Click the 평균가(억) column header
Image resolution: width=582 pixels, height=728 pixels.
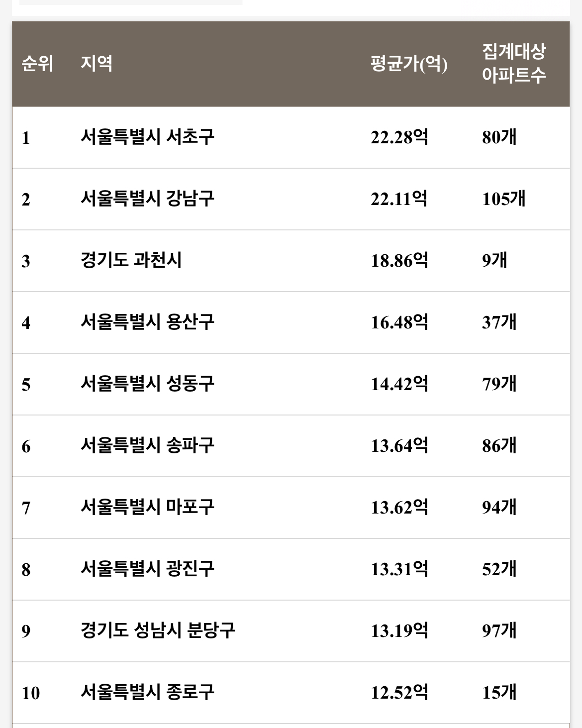[x=409, y=64]
